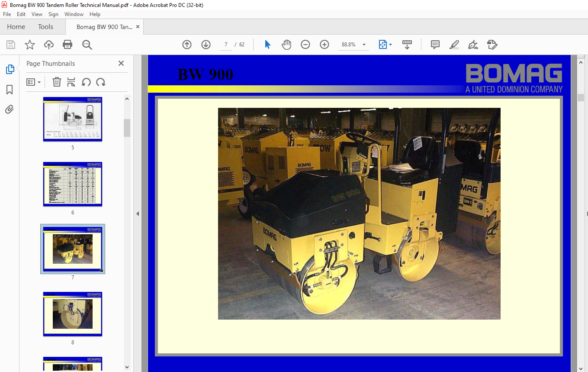Viewport: 588px width, 372px height.
Task: Rotate page counterclockwise in thumbnails panel
Action: [86, 82]
